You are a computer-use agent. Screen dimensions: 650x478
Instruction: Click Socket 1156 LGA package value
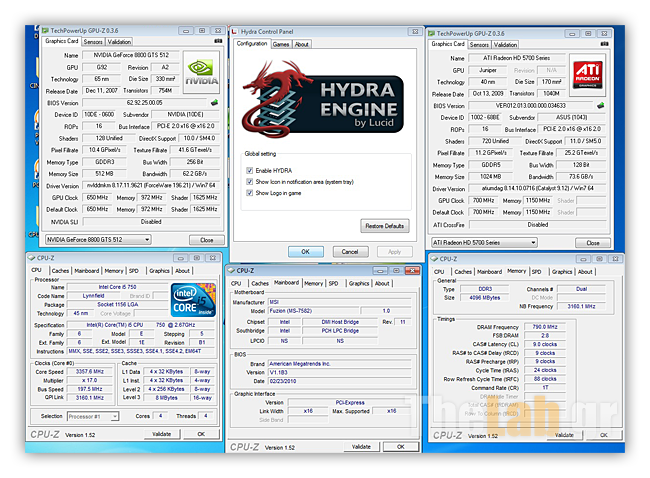pos(118,304)
